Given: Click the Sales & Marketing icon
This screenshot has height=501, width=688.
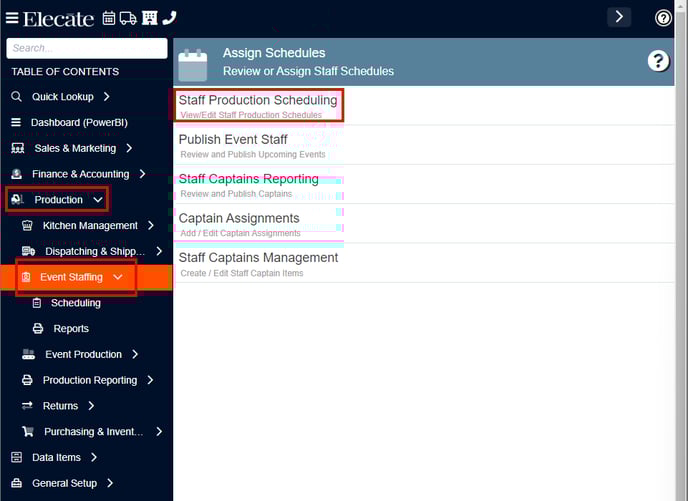Looking at the screenshot, I should (x=18, y=148).
